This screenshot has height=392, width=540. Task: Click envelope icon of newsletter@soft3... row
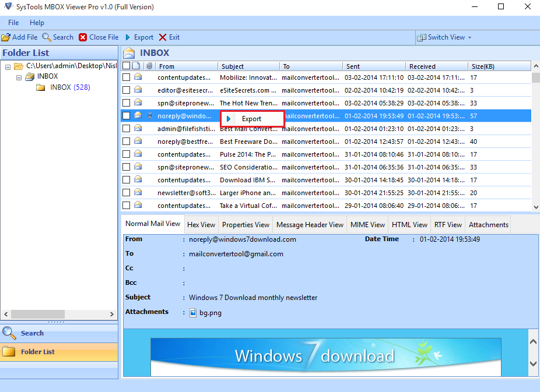138,192
